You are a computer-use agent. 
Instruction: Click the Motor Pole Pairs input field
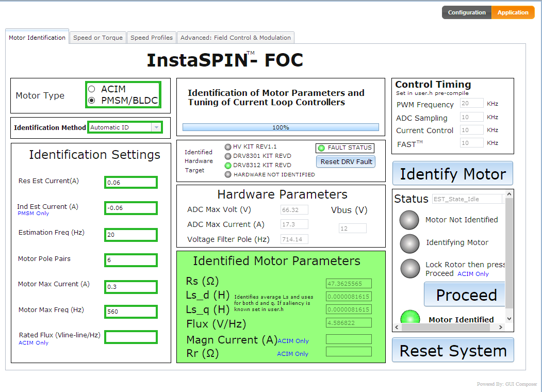tap(131, 260)
